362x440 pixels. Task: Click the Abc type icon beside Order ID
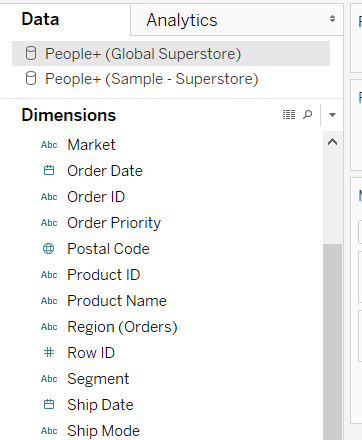click(x=49, y=197)
